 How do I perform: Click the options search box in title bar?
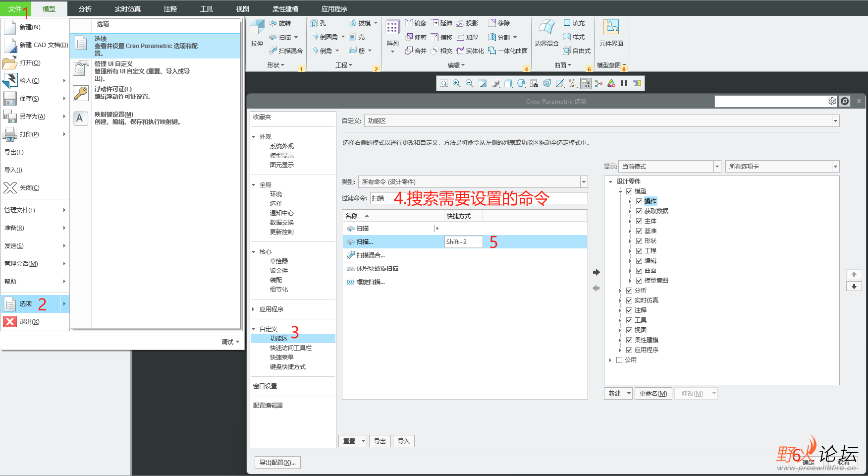771,101
